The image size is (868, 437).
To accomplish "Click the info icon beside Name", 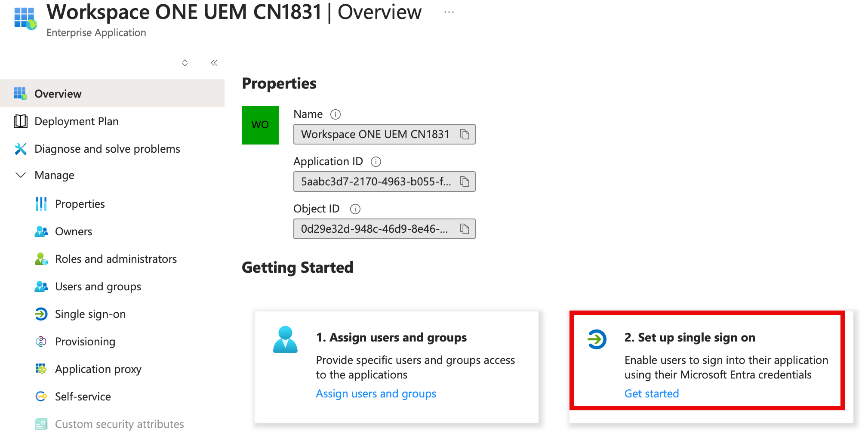I will tap(335, 114).
